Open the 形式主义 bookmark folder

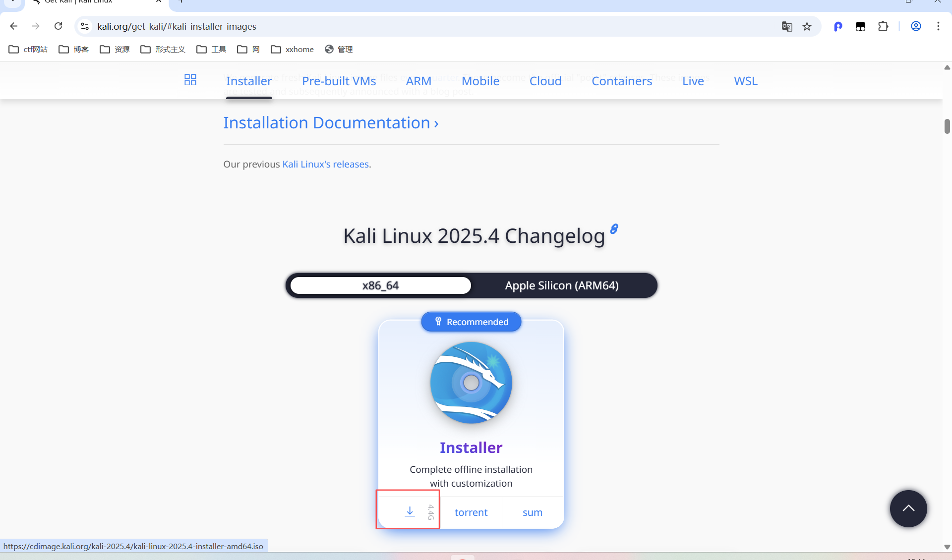[x=163, y=49]
